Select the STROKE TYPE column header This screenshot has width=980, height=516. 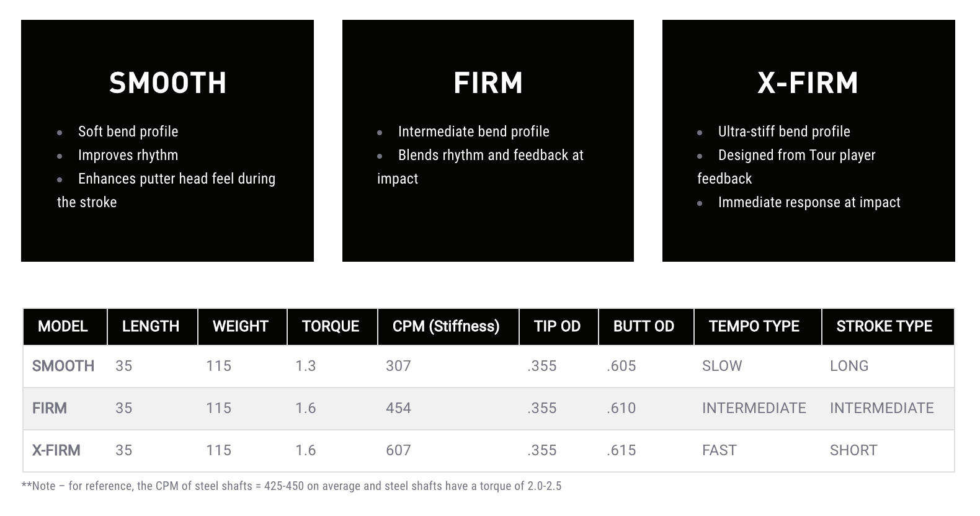point(884,326)
